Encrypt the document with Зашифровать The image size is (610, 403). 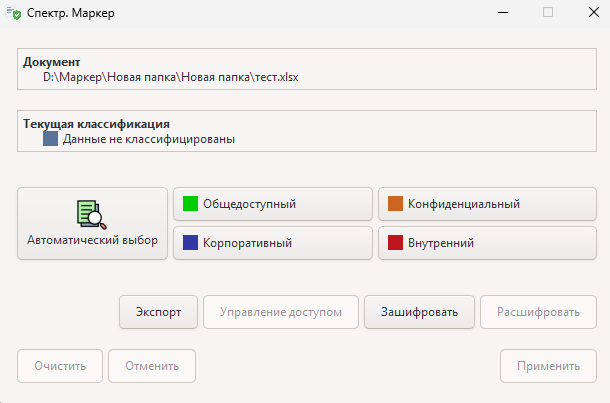pyautogui.click(x=419, y=312)
